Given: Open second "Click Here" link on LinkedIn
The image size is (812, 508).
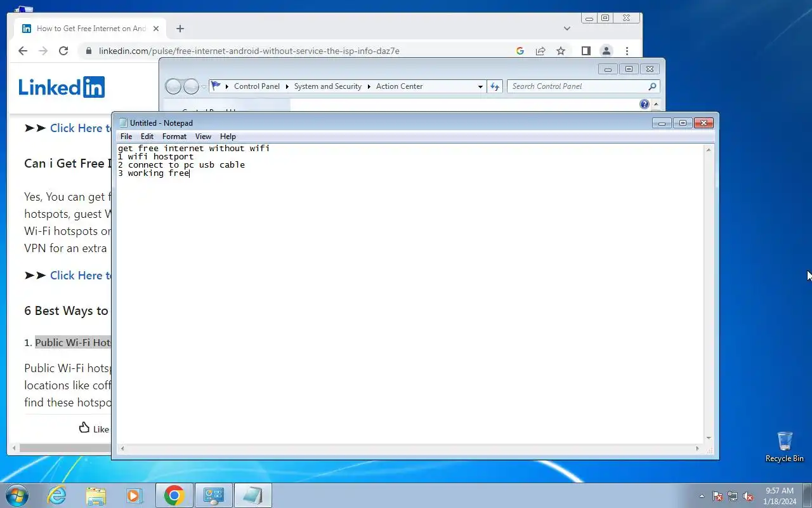Looking at the screenshot, I should tap(81, 275).
